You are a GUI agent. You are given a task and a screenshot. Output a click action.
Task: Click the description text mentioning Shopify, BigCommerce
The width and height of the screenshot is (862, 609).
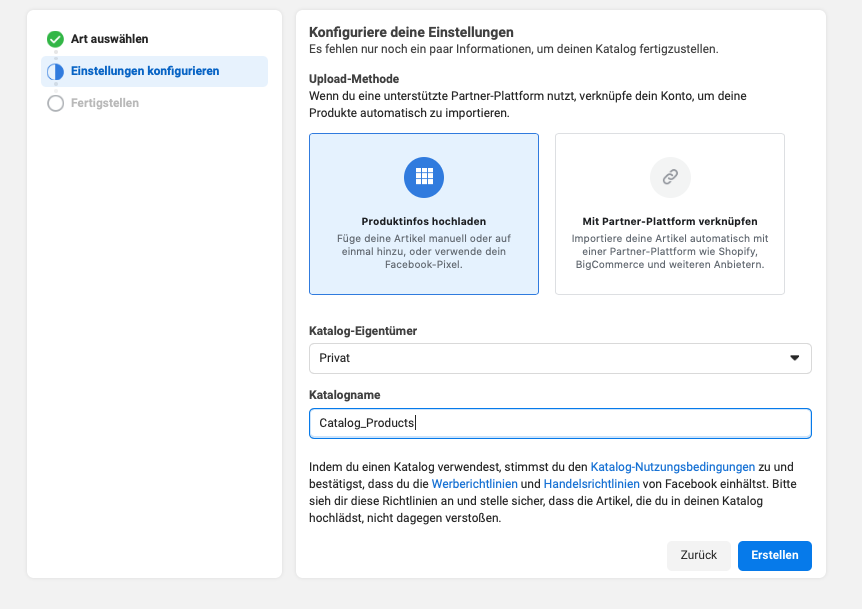[x=670, y=251]
